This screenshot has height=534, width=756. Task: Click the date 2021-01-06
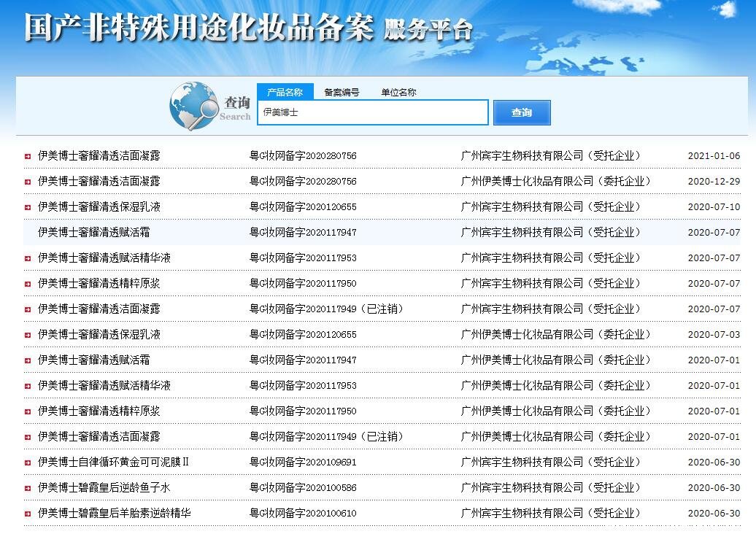714,156
